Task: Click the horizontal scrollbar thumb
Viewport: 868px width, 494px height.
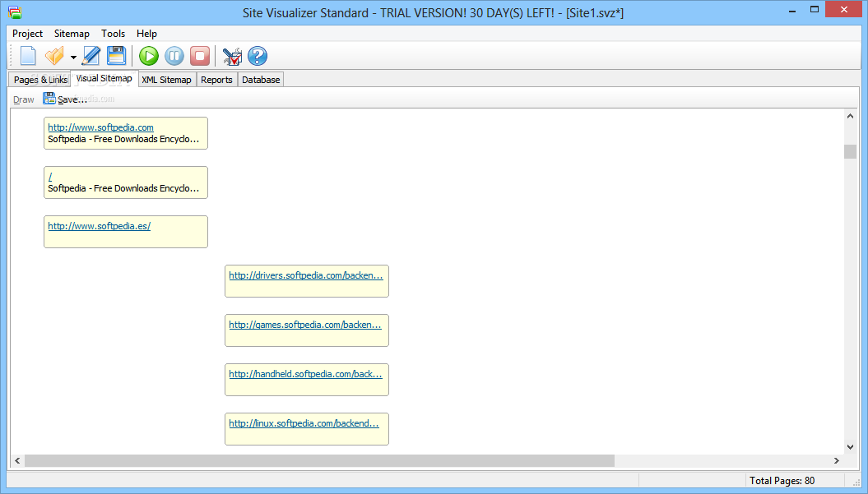Action: [x=319, y=460]
